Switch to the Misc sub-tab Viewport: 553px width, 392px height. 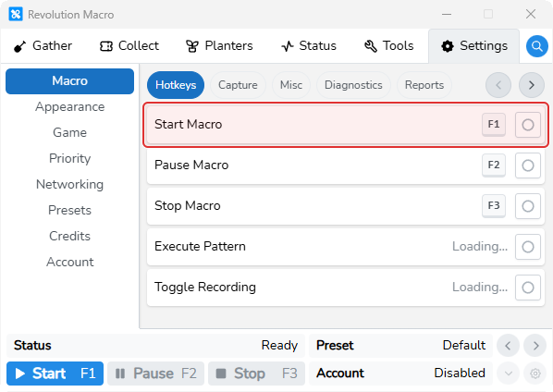pos(291,85)
